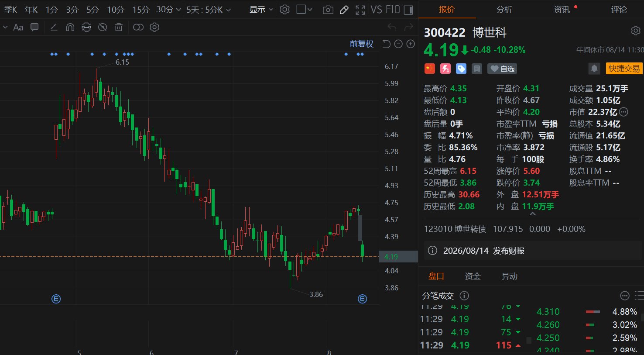The width and height of the screenshot is (644, 355).
Task: Select the 异动 tab
Action: (509, 276)
